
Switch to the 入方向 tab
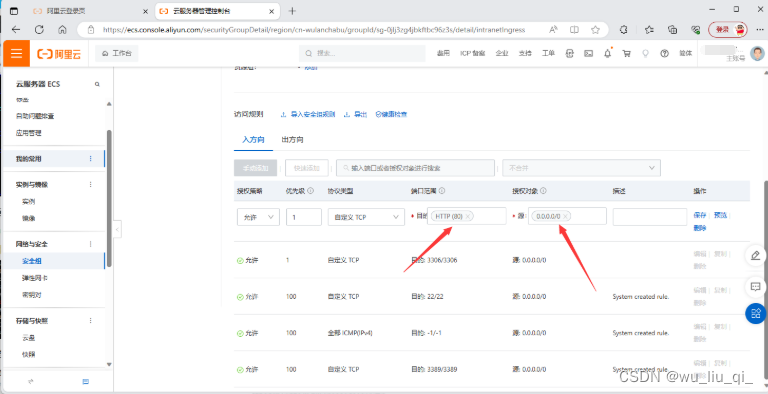pyautogui.click(x=254, y=140)
